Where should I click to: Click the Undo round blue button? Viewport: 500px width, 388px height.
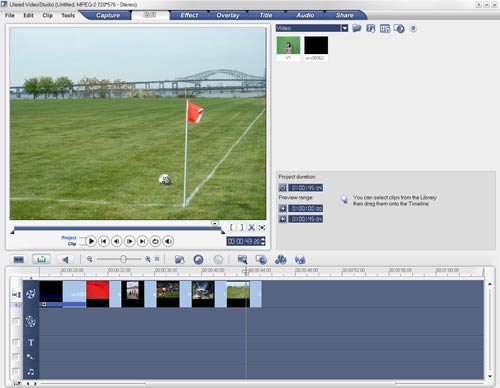tap(198, 259)
